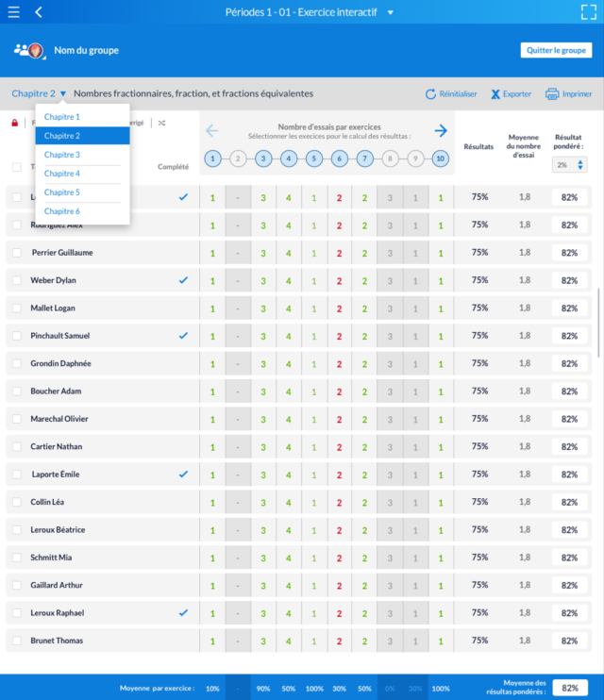Enter fullscreen mode via corner icon
Image resolution: width=604 pixels, height=700 pixels.
(588, 12)
